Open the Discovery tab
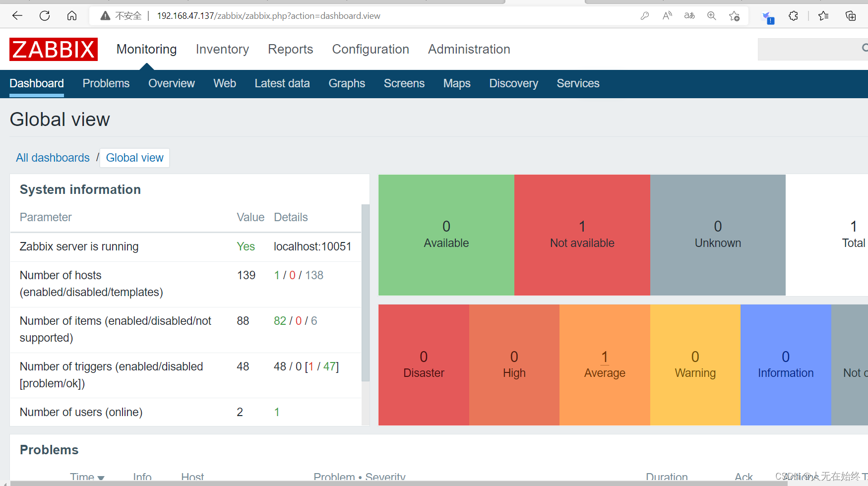868x486 pixels. point(514,83)
